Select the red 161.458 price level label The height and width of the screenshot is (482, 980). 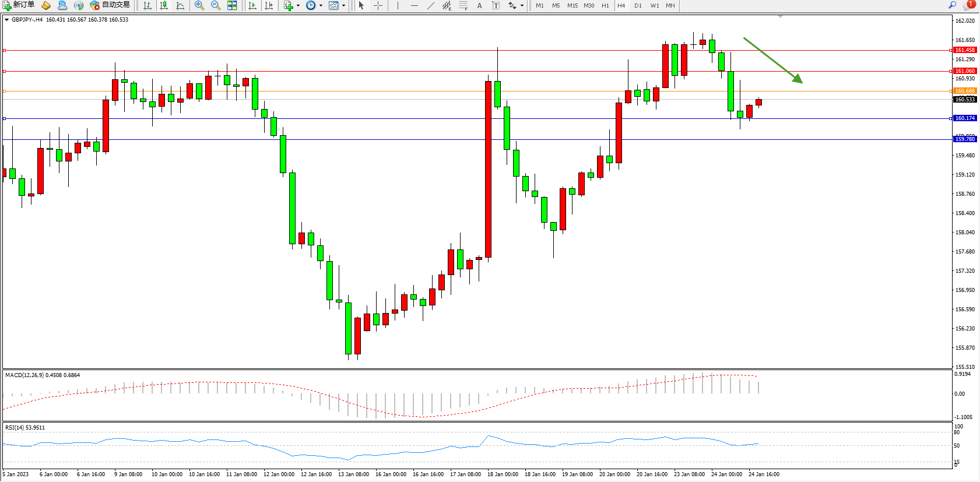coord(965,50)
